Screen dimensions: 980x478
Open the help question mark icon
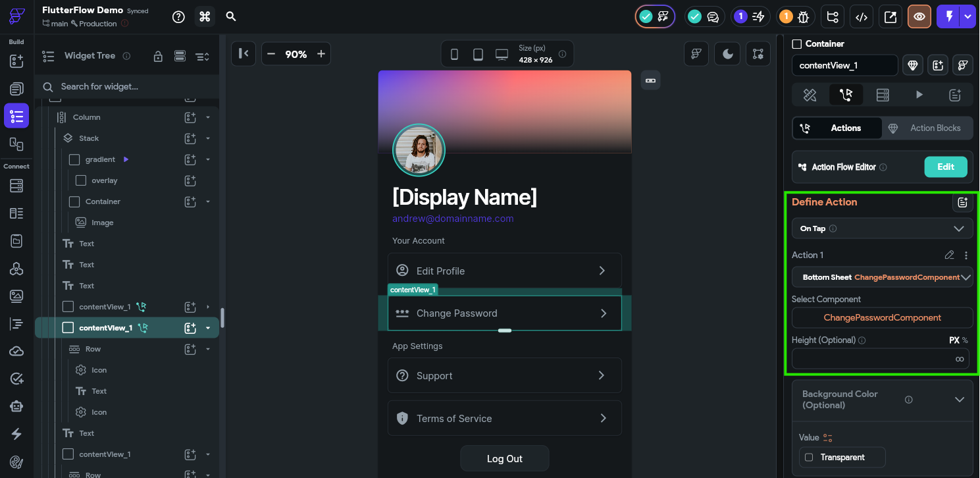coord(178,16)
